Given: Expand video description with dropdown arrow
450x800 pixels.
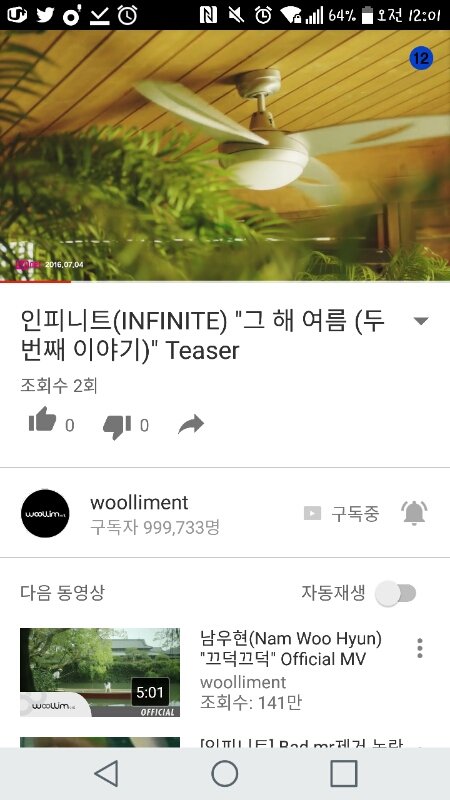Looking at the screenshot, I should pyautogui.click(x=421, y=321).
